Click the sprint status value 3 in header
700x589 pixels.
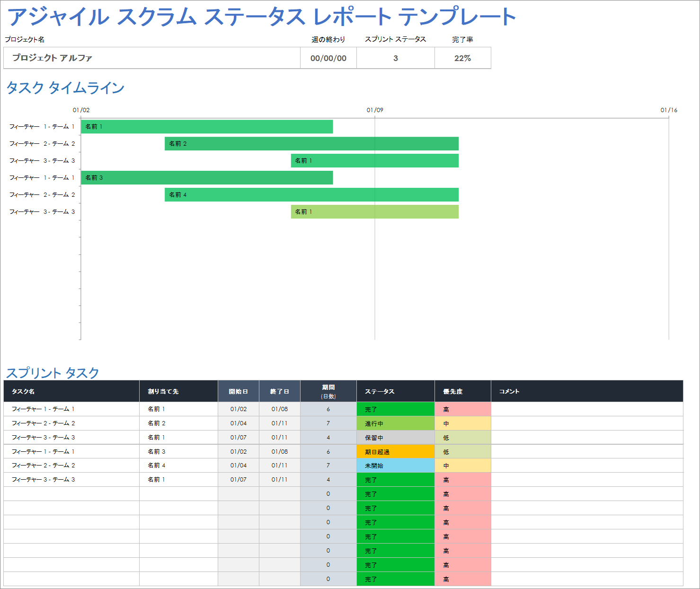tap(396, 58)
